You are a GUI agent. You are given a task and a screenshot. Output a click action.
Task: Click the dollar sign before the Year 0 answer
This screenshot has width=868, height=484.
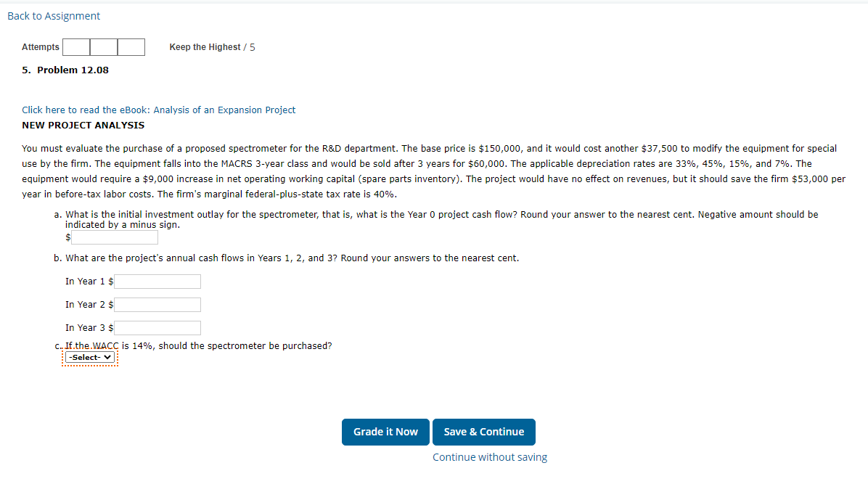click(x=69, y=237)
